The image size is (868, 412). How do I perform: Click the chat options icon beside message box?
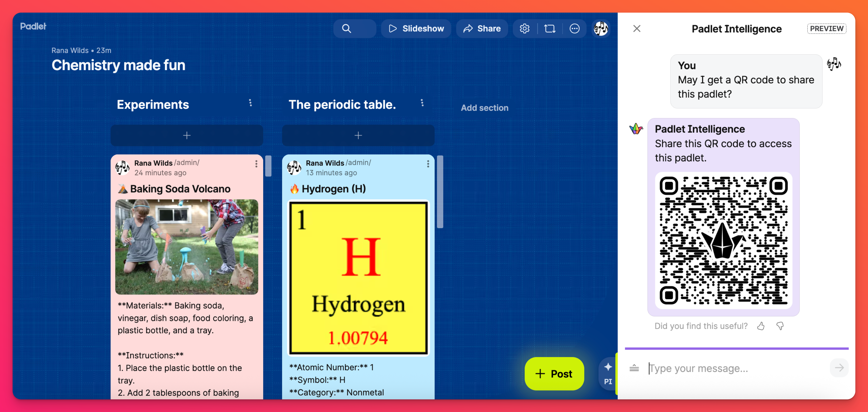click(634, 368)
